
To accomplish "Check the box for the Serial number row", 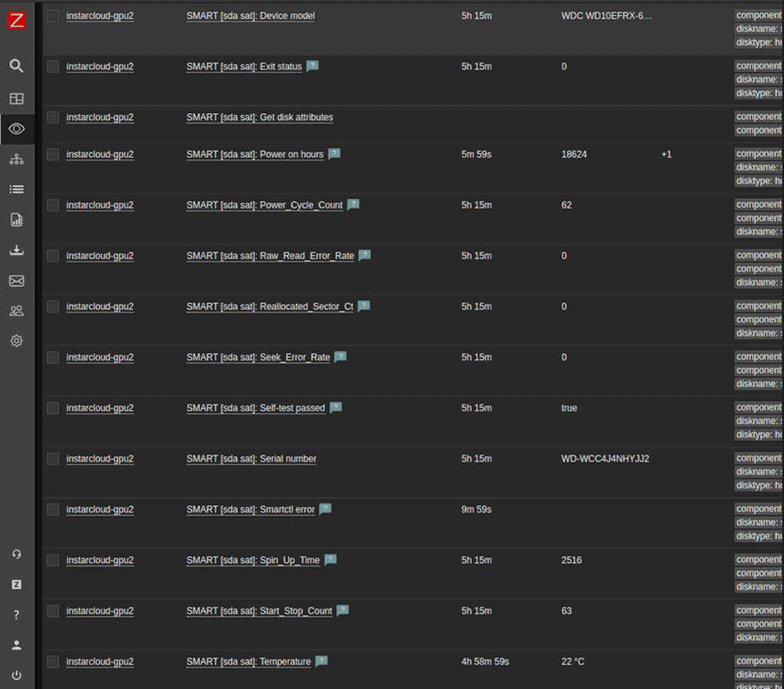I will coord(53,458).
